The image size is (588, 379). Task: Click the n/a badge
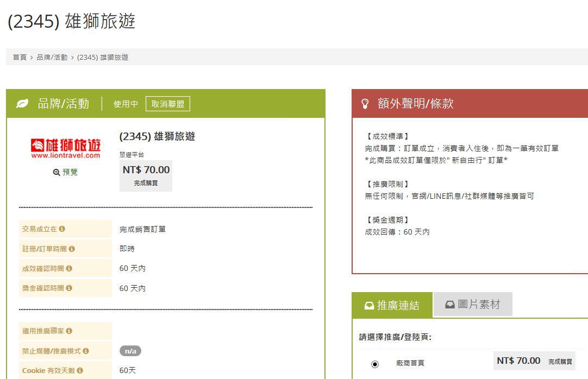coord(130,351)
